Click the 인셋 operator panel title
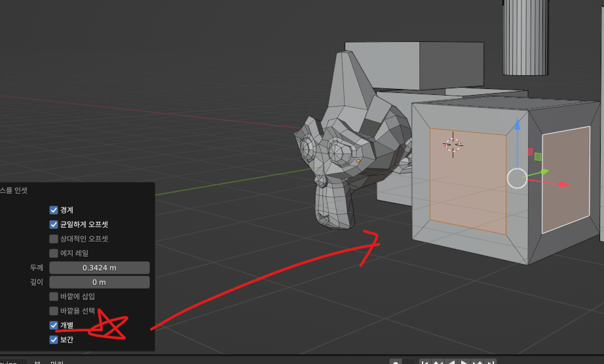This screenshot has width=604, height=364. pyautogui.click(x=14, y=191)
